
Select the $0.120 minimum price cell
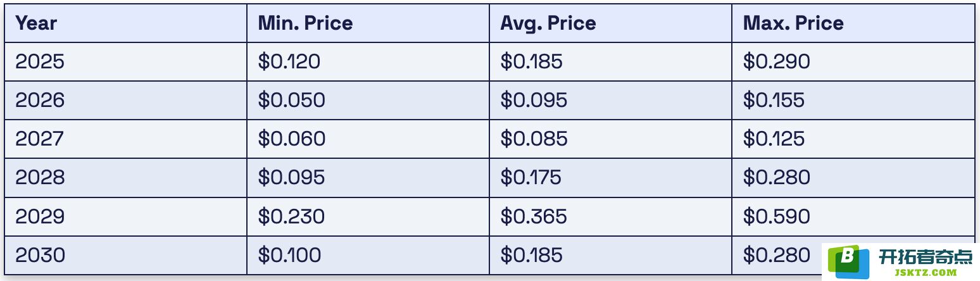(368, 61)
